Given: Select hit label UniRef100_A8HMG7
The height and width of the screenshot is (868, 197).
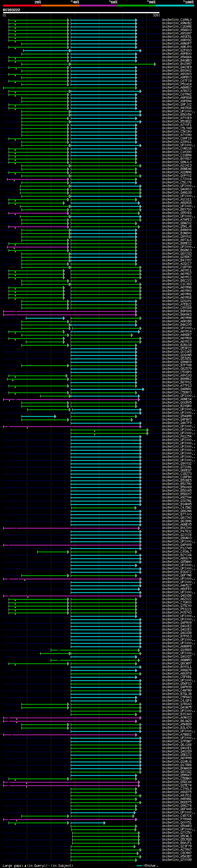Looking at the screenshot, I should pos(177,88).
